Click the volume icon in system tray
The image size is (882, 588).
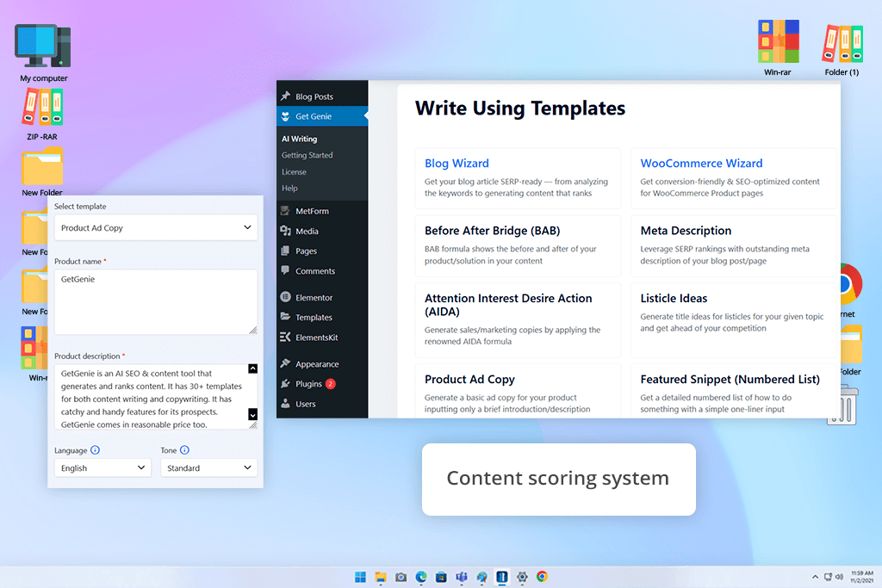[x=839, y=577]
